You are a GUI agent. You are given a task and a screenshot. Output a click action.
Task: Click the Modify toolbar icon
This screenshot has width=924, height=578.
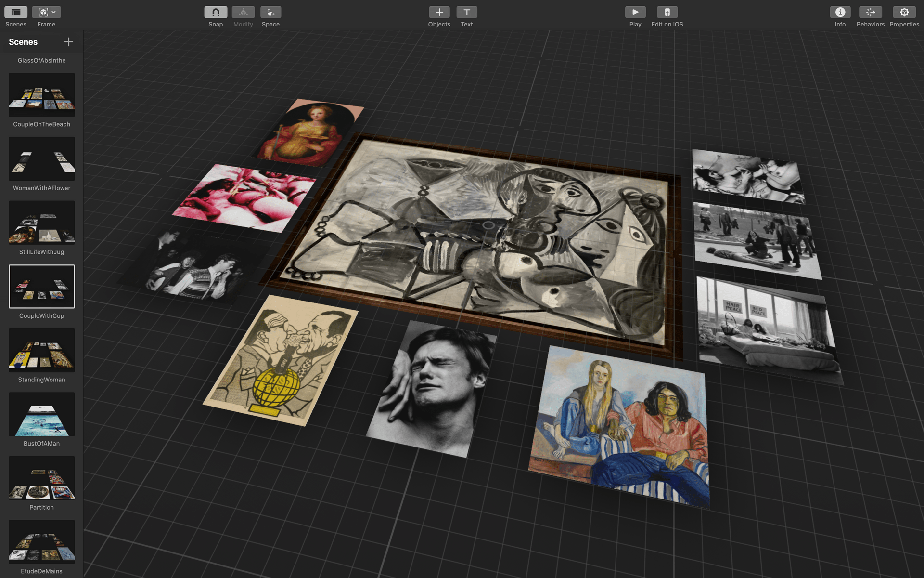click(243, 12)
